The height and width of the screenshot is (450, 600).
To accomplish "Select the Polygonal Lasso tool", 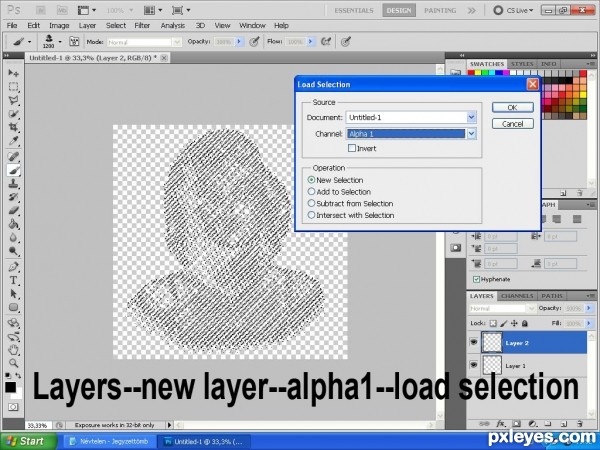I will pyautogui.click(x=13, y=100).
